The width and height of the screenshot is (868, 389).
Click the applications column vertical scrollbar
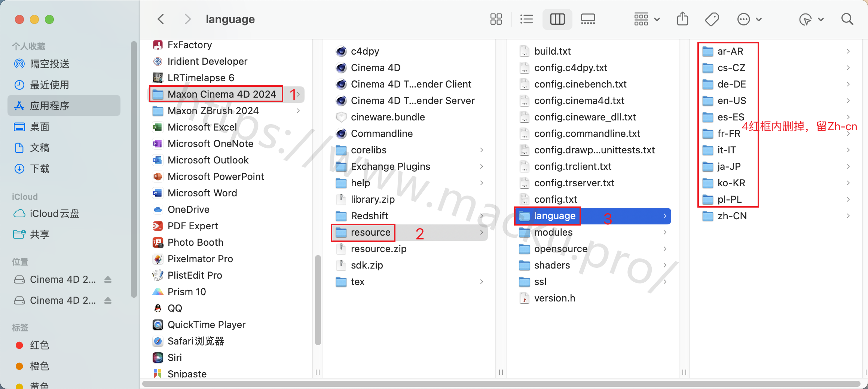pyautogui.click(x=318, y=300)
